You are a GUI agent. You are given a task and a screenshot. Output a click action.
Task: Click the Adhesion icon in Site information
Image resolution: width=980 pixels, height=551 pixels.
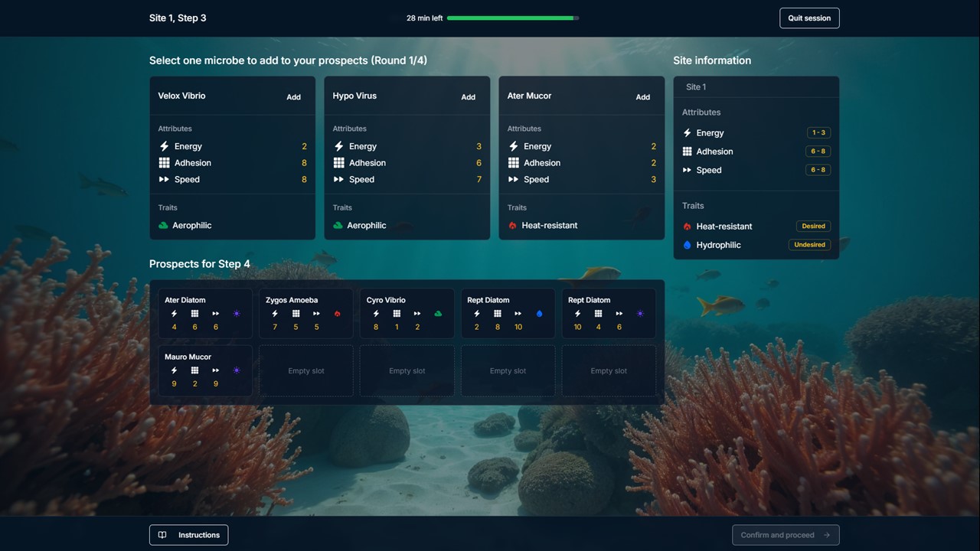pyautogui.click(x=687, y=152)
